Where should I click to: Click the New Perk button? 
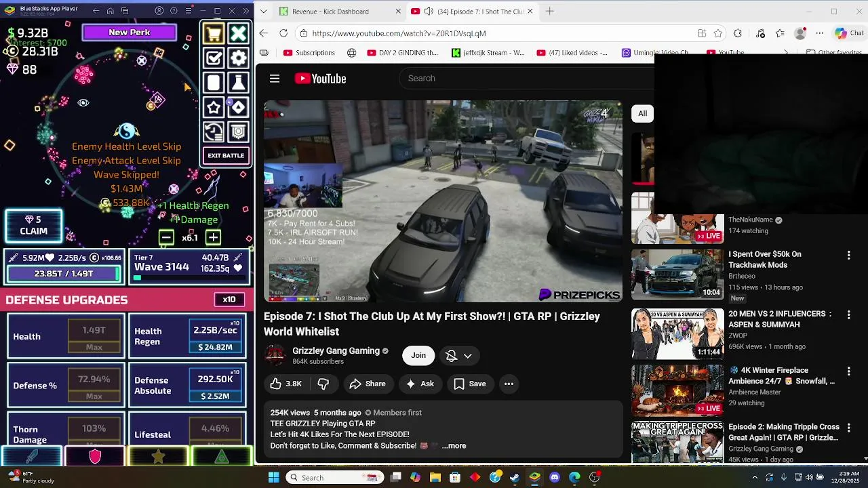(x=130, y=32)
